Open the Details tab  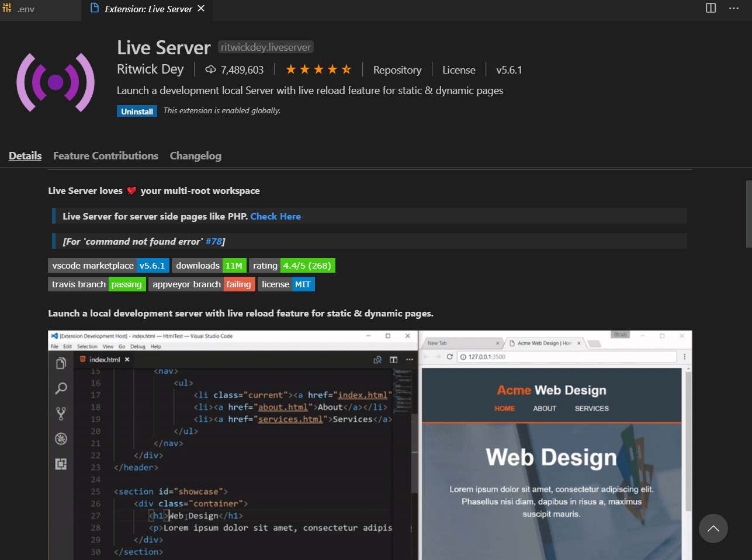click(25, 156)
